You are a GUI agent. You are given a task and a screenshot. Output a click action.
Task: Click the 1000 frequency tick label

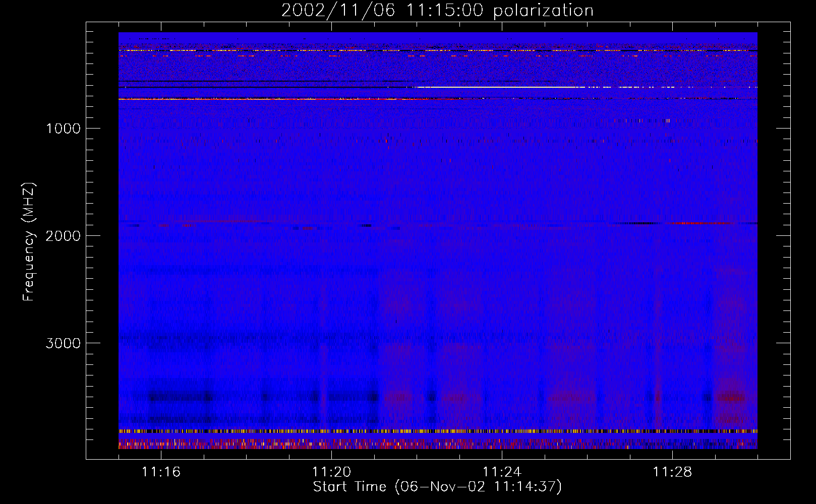tap(63, 129)
